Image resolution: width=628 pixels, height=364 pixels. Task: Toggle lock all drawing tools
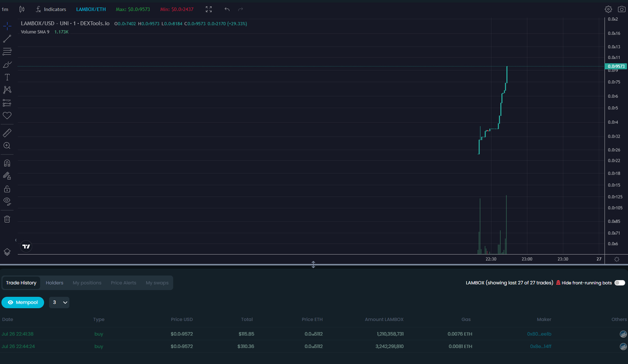coord(7,189)
